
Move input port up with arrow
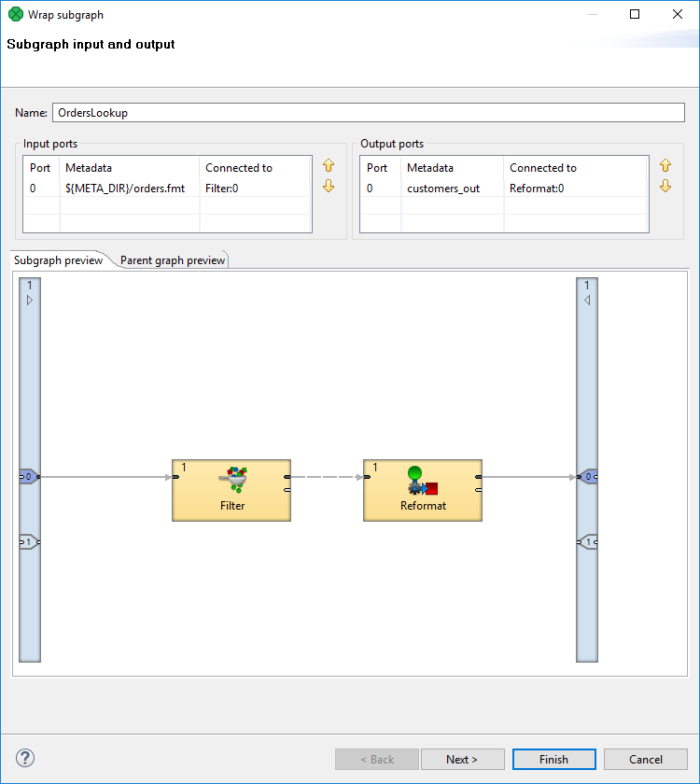coord(329,165)
